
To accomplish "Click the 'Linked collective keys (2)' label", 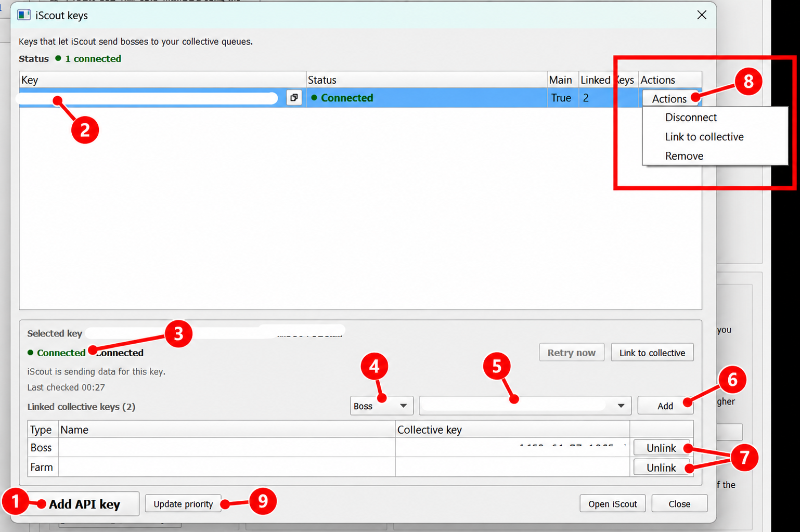I will click(x=81, y=407).
